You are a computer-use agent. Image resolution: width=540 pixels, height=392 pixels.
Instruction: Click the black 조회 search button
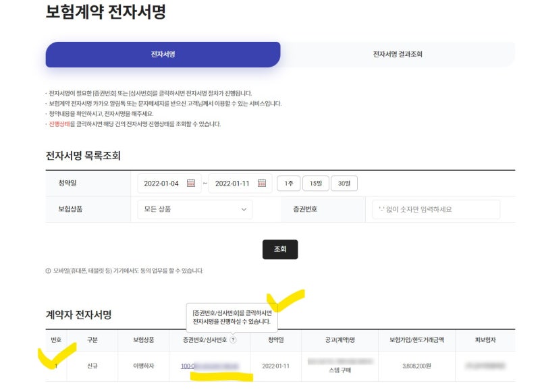[x=280, y=249]
